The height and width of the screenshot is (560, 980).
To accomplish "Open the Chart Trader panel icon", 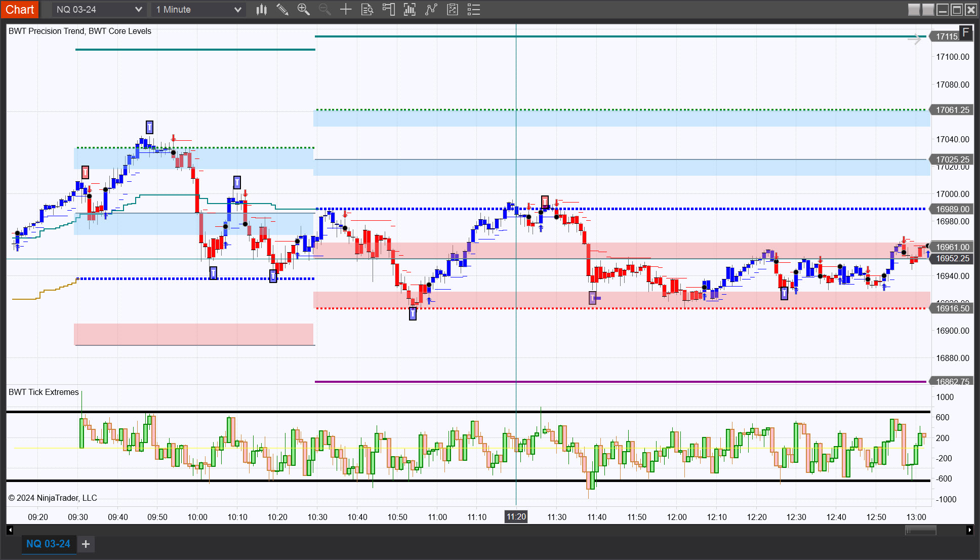I will pos(388,10).
